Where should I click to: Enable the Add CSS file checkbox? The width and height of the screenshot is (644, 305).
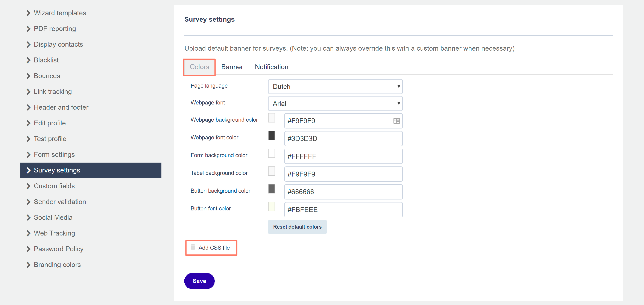pyautogui.click(x=193, y=247)
